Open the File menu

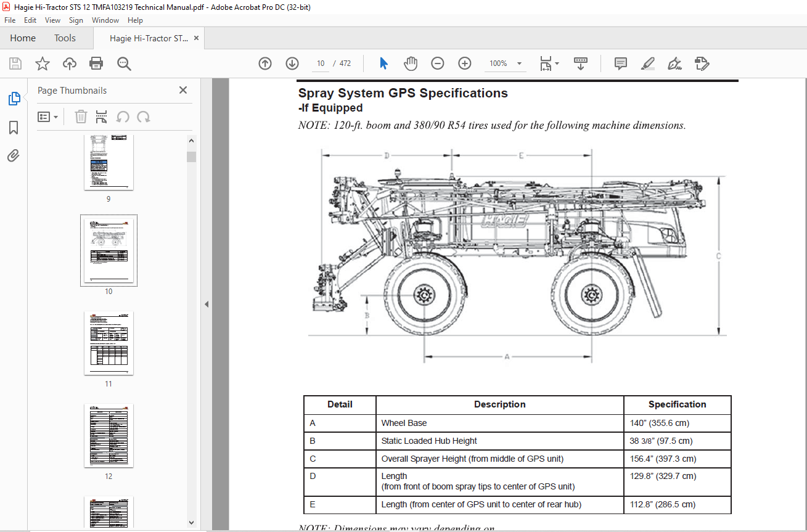[x=10, y=20]
